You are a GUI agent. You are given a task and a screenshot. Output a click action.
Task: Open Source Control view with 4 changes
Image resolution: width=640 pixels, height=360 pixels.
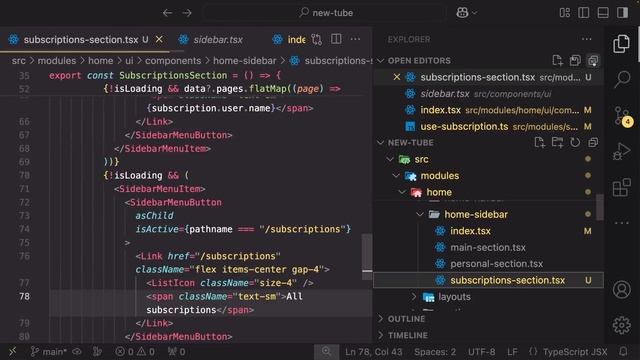[x=622, y=116]
